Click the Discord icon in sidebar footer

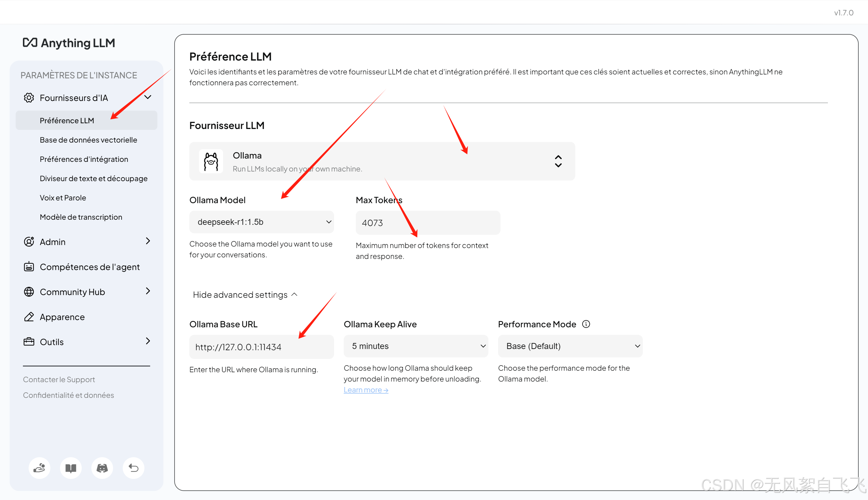click(x=102, y=468)
